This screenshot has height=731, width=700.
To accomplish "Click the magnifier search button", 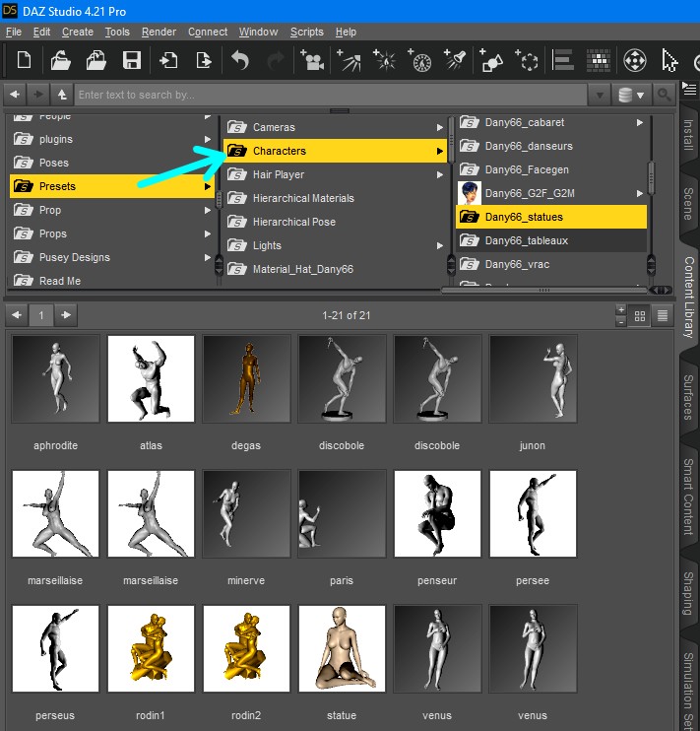I will pos(664,96).
